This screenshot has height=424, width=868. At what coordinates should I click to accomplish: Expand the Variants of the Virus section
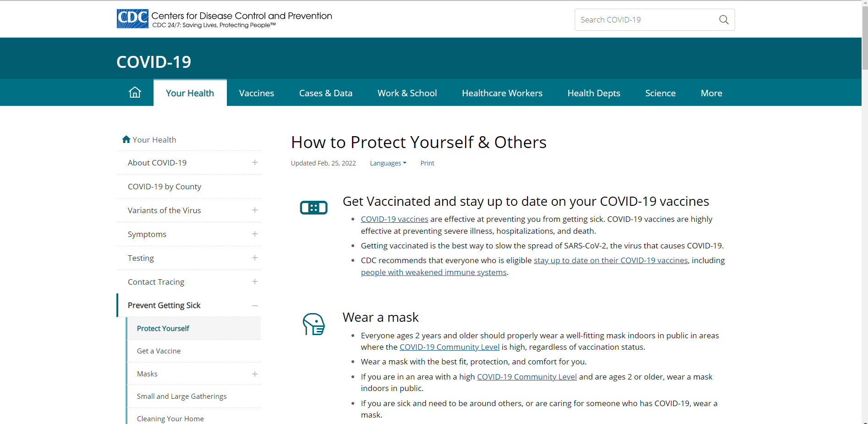(255, 210)
